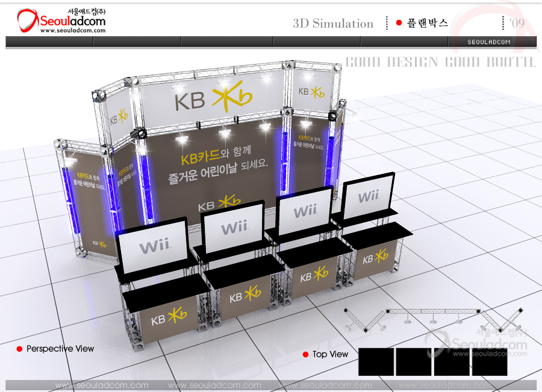Click the red bullet beside Top View

(x=305, y=354)
